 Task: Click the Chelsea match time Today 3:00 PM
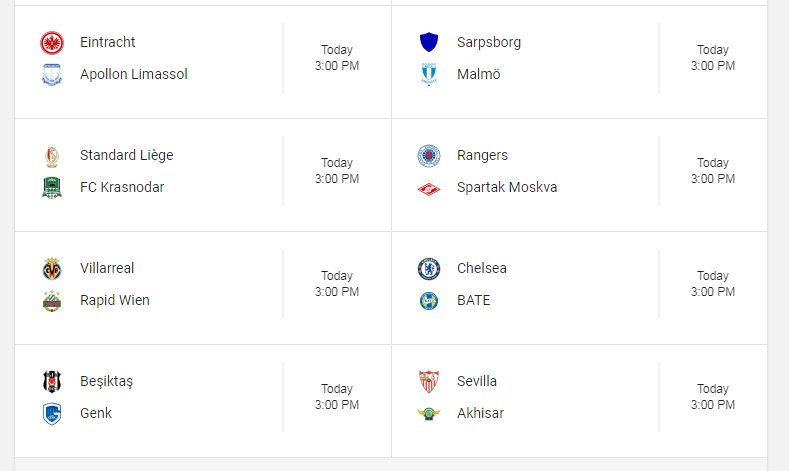pos(713,284)
